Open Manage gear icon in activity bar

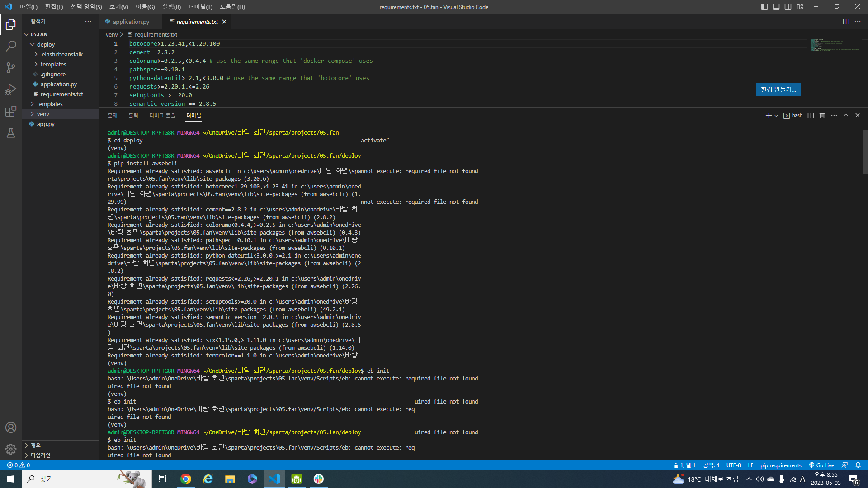pos(11,449)
